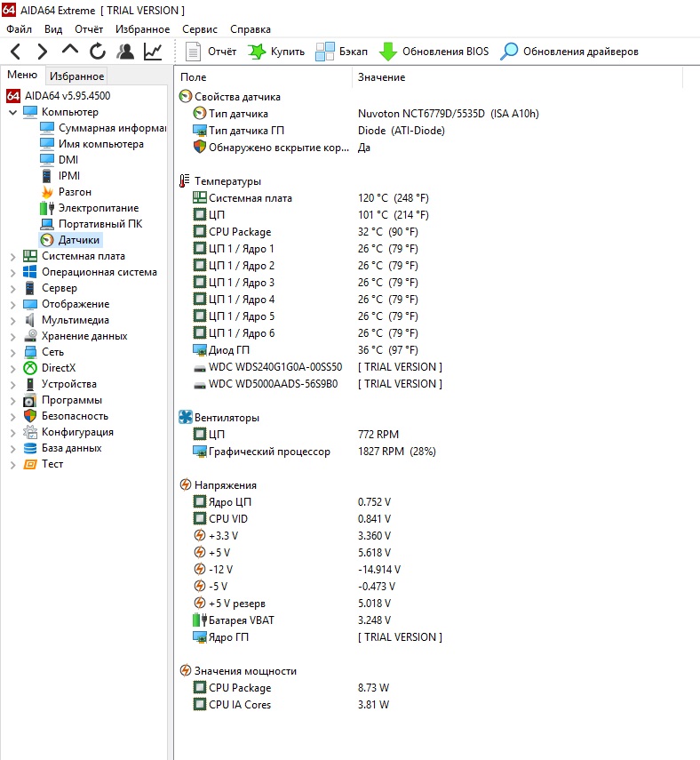Click the Устройства icon in the tree
The height and width of the screenshot is (760, 700).
coord(30,384)
